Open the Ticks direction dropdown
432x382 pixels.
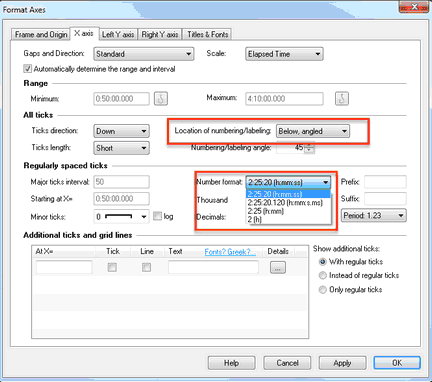pos(121,131)
